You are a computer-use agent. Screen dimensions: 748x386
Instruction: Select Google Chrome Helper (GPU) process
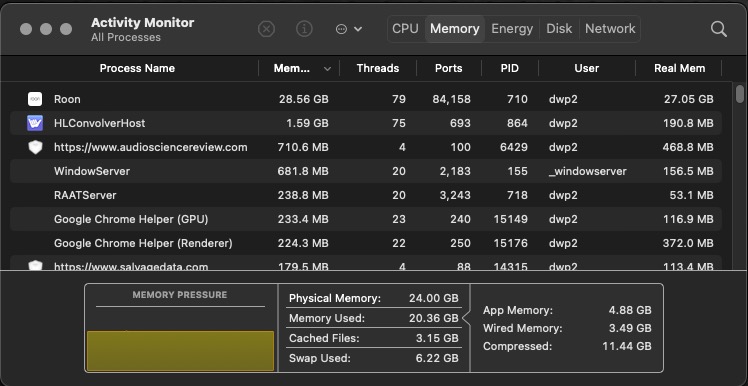[x=131, y=219]
